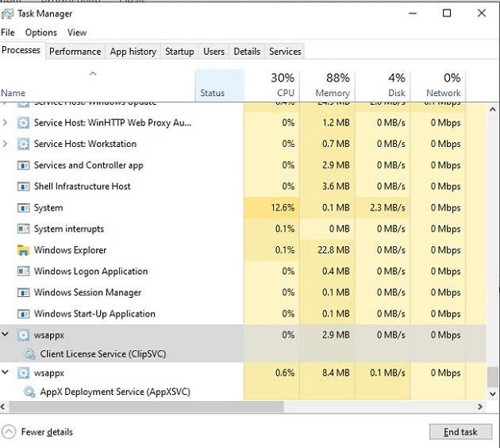
Task: Click the System process icon
Action: [23, 208]
